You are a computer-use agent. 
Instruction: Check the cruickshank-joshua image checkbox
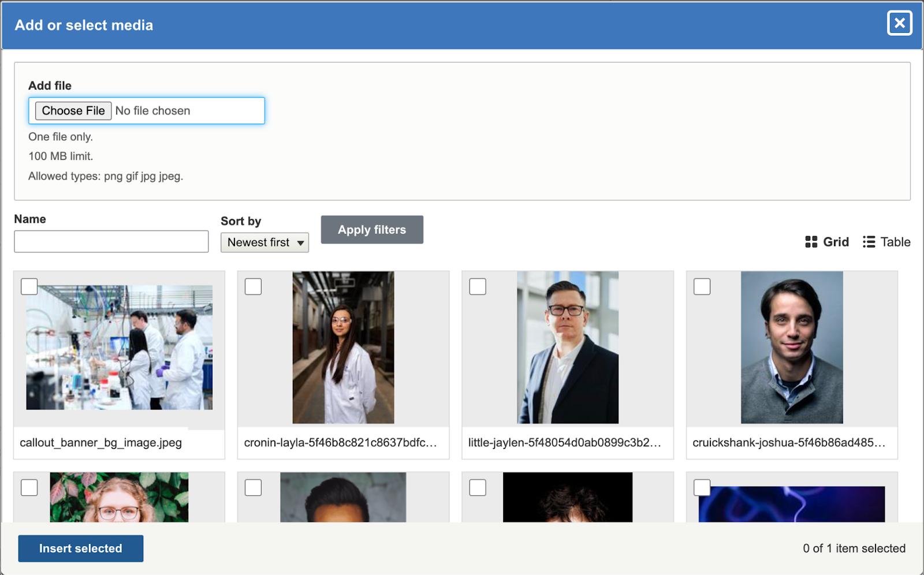702,286
